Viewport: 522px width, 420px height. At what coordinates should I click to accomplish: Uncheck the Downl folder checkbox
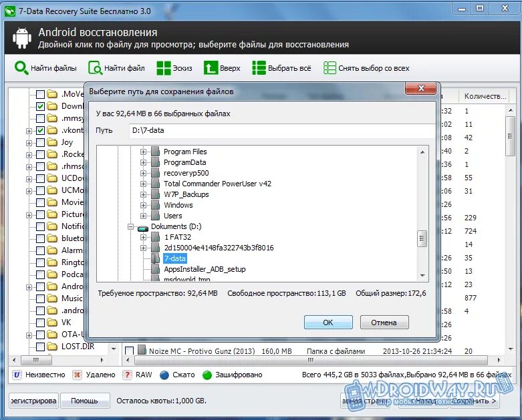click(40, 106)
